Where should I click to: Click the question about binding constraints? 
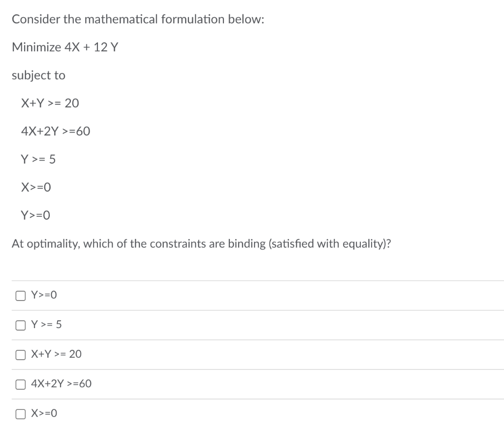coord(201,243)
